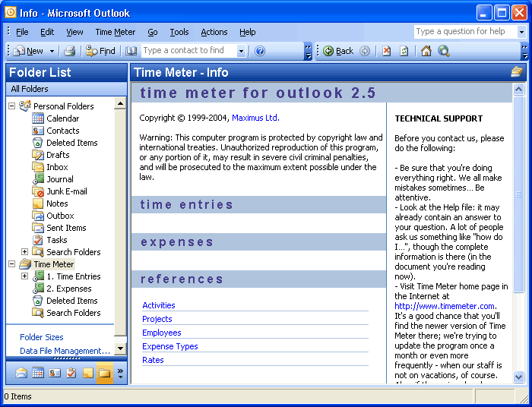Open the File menu
532x407 pixels.
[x=22, y=32]
